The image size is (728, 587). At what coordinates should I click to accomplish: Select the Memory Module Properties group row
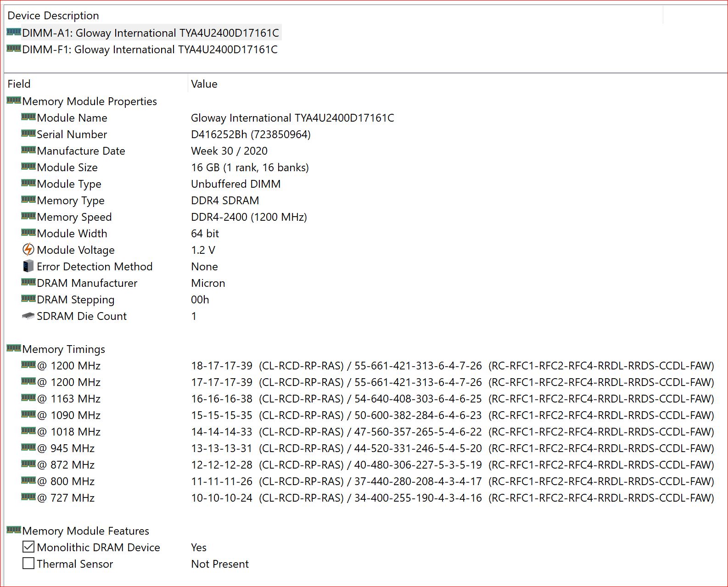point(90,101)
